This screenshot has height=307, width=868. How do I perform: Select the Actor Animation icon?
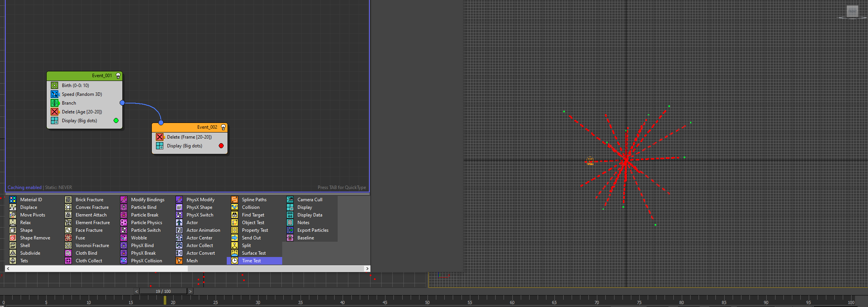point(179,230)
